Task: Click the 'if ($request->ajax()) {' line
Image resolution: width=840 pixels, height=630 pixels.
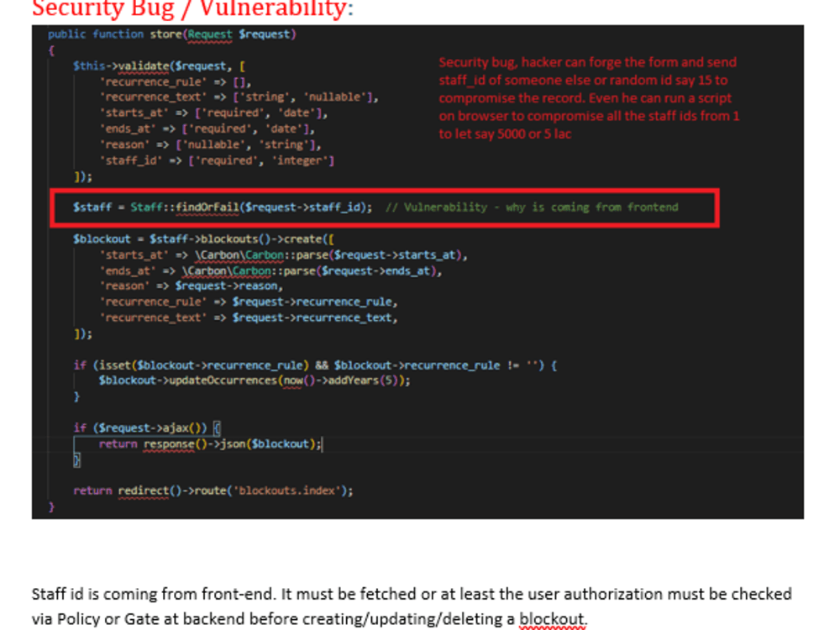Action: click(x=147, y=428)
